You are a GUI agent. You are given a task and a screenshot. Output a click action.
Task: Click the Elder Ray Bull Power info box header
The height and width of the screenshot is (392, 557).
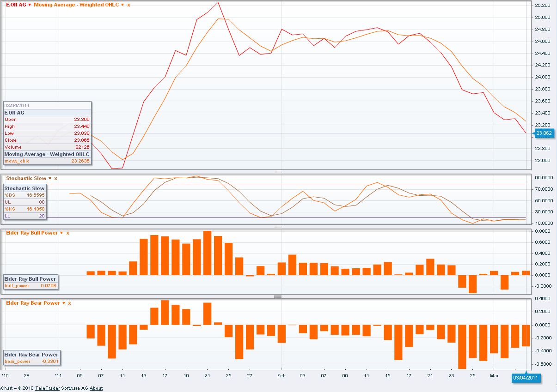[x=30, y=279]
